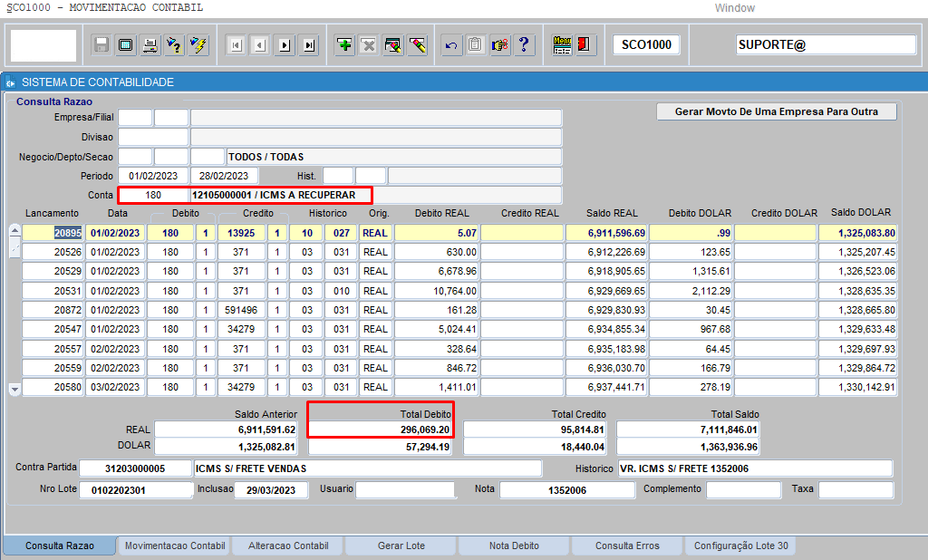Viewport: 928px width, 560px height.
Task: Click the Print icon in toolbar
Action: pos(150,45)
